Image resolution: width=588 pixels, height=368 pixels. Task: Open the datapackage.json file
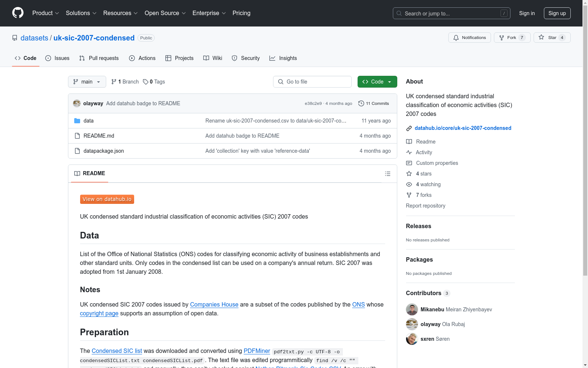(x=104, y=151)
